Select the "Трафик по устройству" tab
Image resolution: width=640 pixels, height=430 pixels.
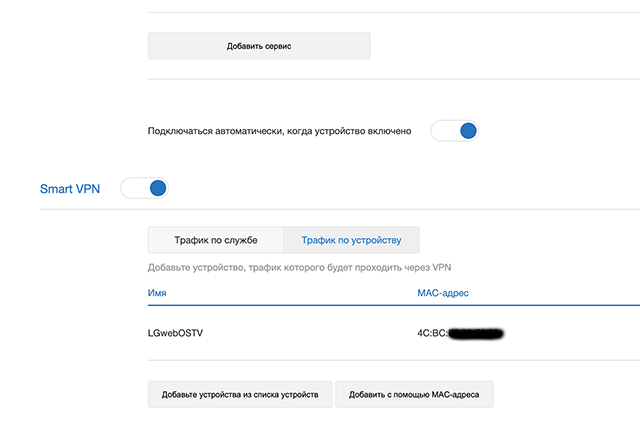(351, 240)
